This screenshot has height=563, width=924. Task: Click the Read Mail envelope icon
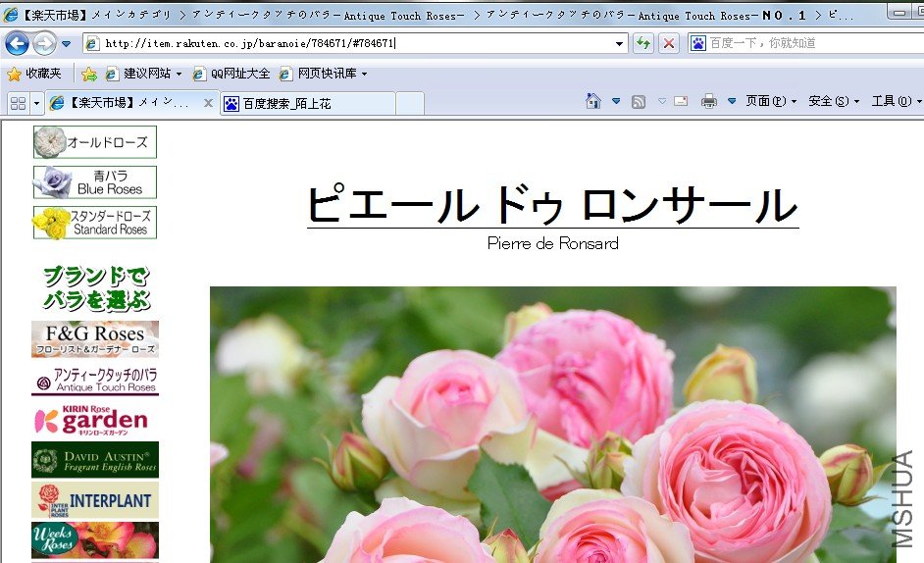[681, 101]
